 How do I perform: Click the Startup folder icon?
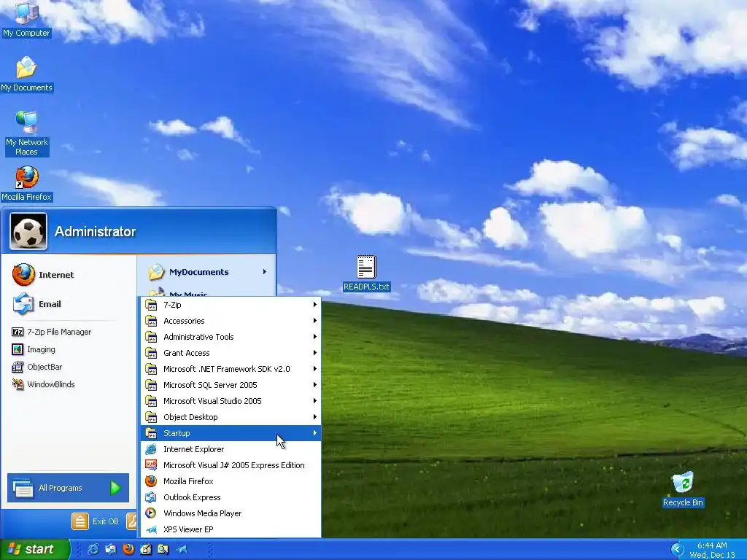(151, 433)
